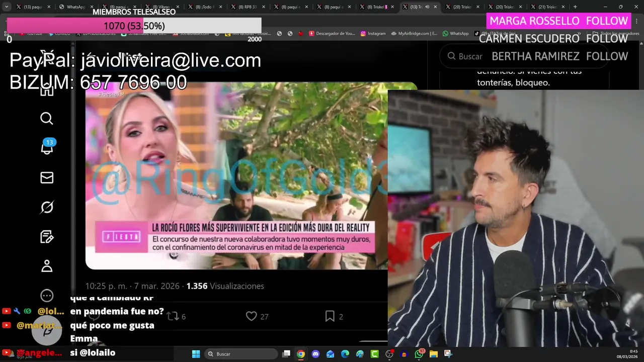Viewport: 644px width, 362px height.
Task: Open tweet views count 1.356 Visualizaciones
Action: pos(225,286)
